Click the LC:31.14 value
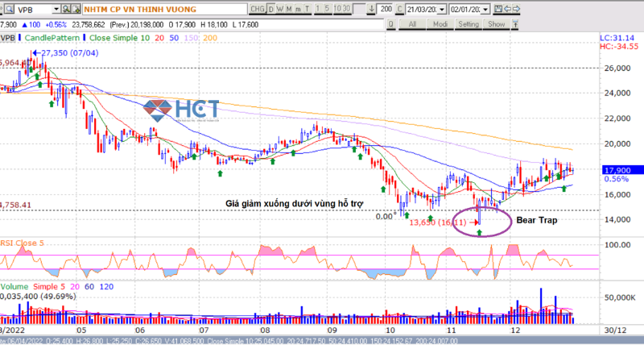 [x=616, y=38]
